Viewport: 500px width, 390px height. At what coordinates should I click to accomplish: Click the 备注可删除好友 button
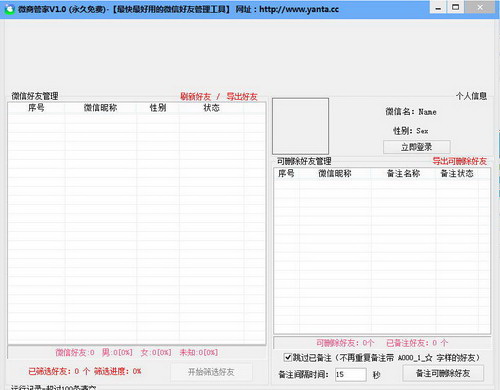click(443, 373)
